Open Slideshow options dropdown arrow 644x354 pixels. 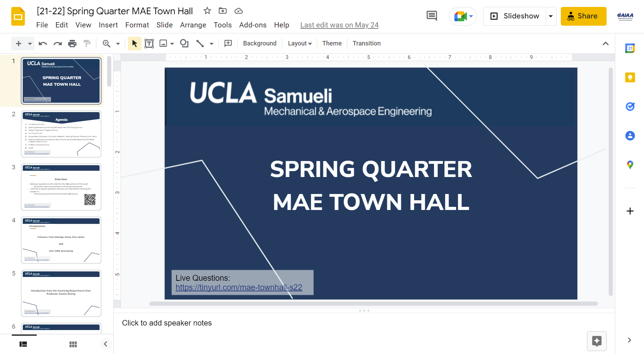pos(551,16)
